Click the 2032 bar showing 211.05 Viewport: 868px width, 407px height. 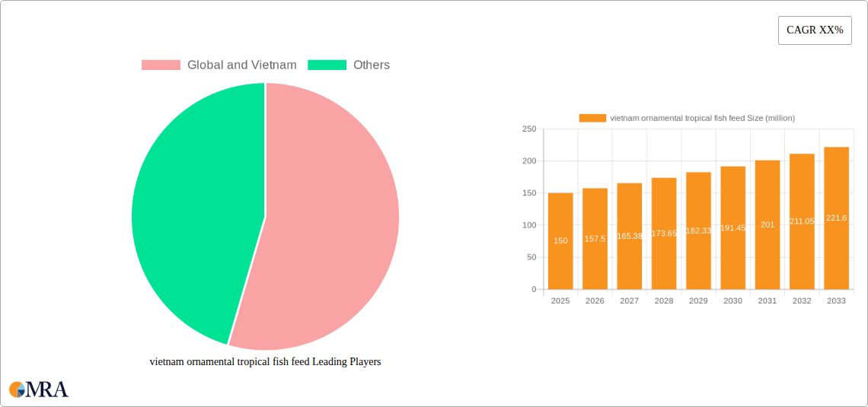coord(802,221)
